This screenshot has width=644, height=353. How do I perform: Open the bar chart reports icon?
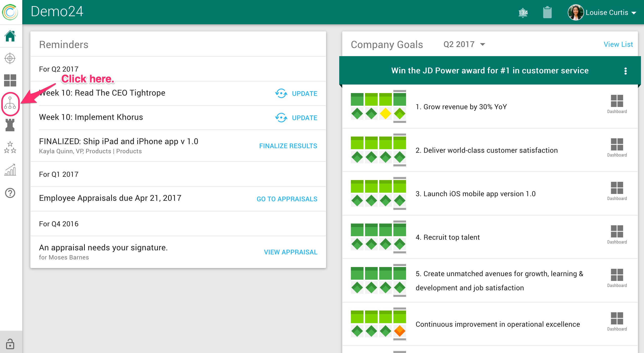(10, 170)
